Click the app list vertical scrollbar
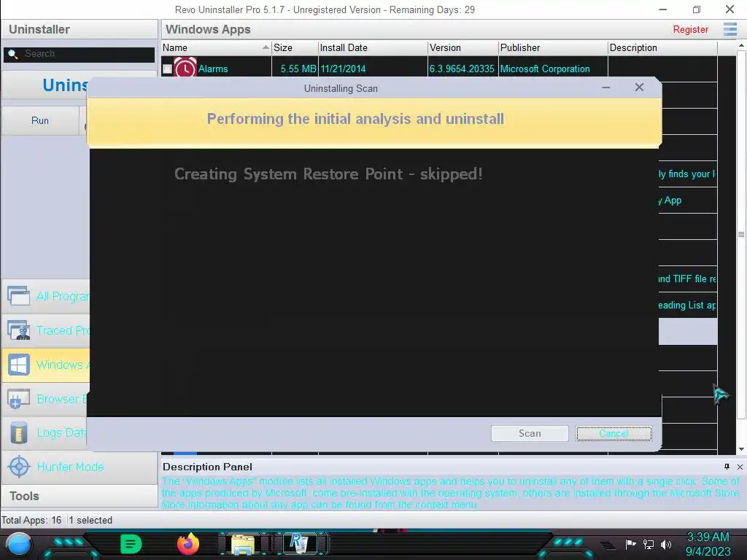Image resolution: width=747 pixels, height=560 pixels. 741,234
